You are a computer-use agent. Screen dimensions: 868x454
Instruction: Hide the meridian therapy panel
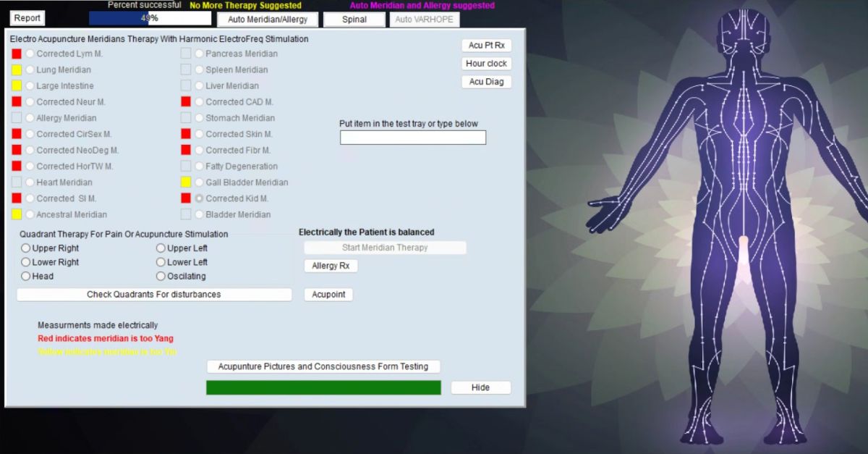480,387
